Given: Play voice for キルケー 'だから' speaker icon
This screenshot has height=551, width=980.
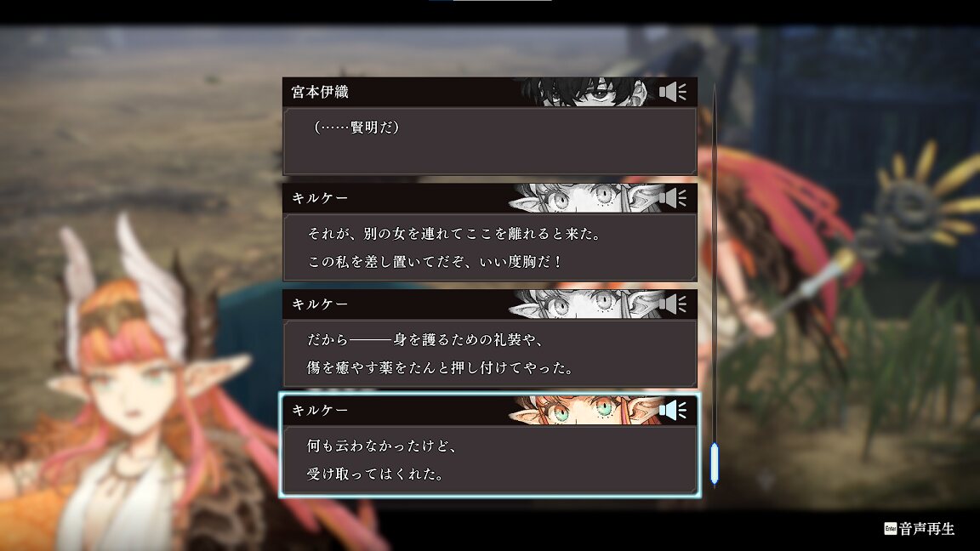Looking at the screenshot, I should point(673,304).
